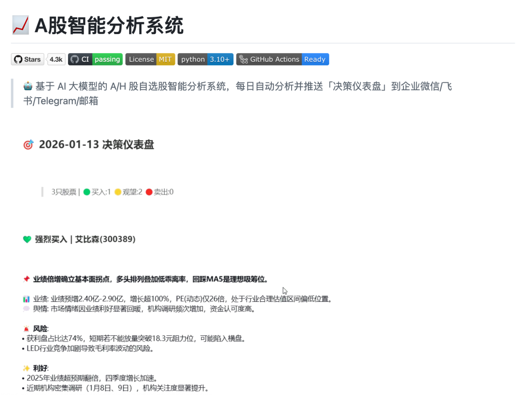532x395 pixels.
Task: Click the GitHub octocat icon on the CI badge
Action: [74, 59]
